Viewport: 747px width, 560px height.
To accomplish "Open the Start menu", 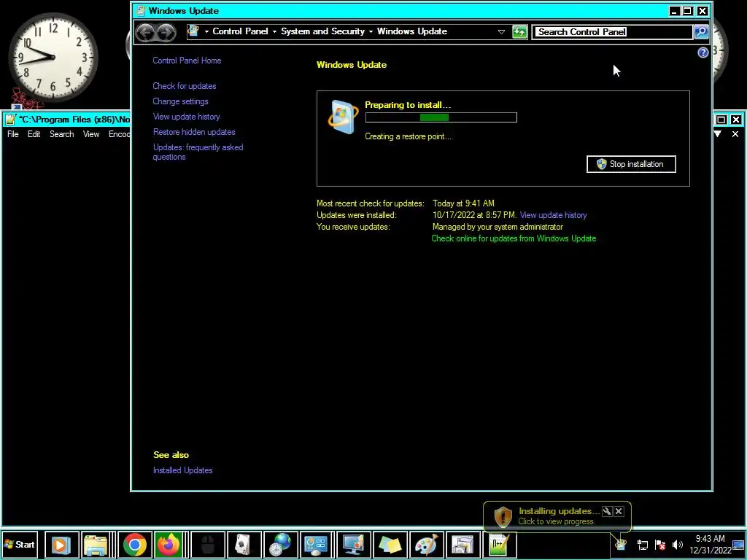I will [x=20, y=544].
